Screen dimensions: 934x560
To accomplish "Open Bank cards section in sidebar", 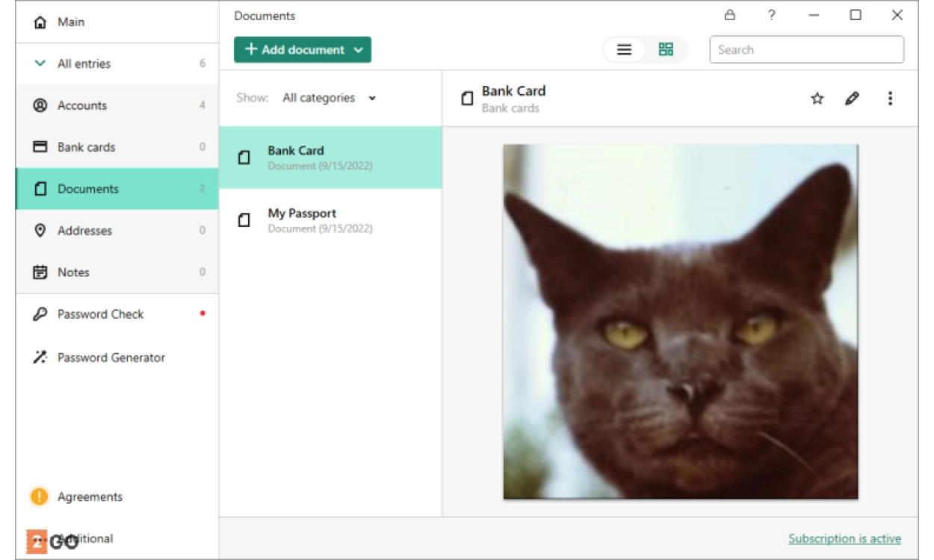I will [86, 147].
